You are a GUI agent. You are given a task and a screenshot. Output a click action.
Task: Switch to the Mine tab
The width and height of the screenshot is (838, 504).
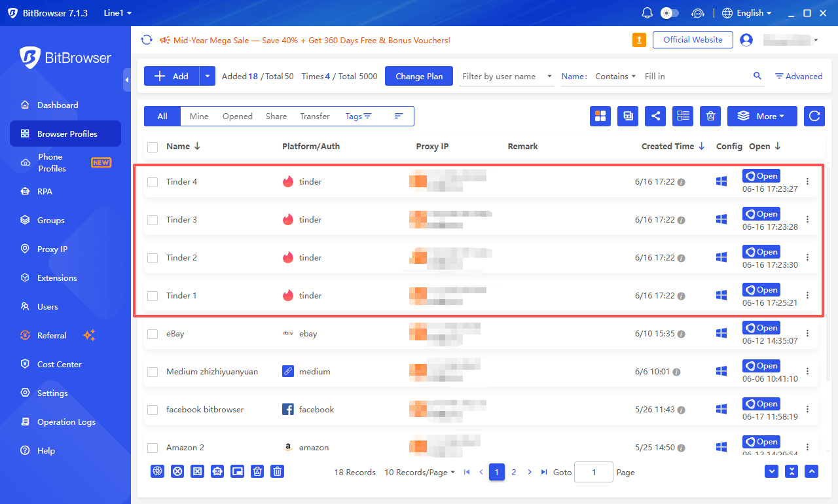[199, 116]
